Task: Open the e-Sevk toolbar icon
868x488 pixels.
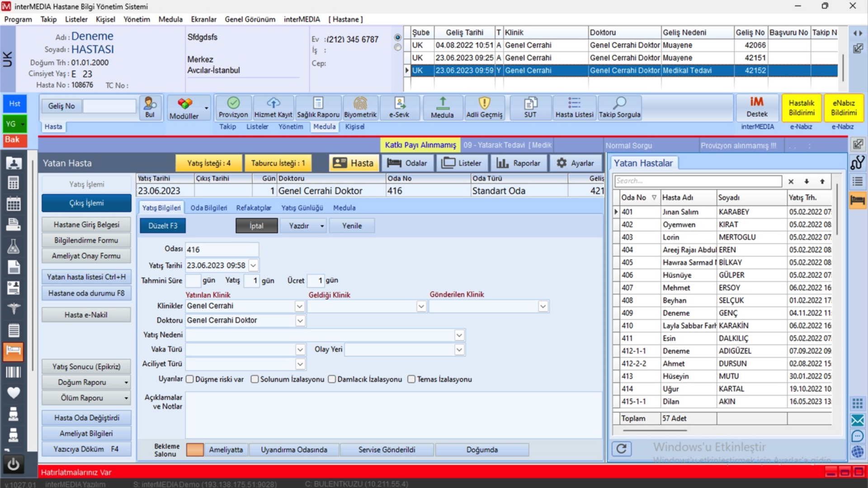Action: [399, 103]
